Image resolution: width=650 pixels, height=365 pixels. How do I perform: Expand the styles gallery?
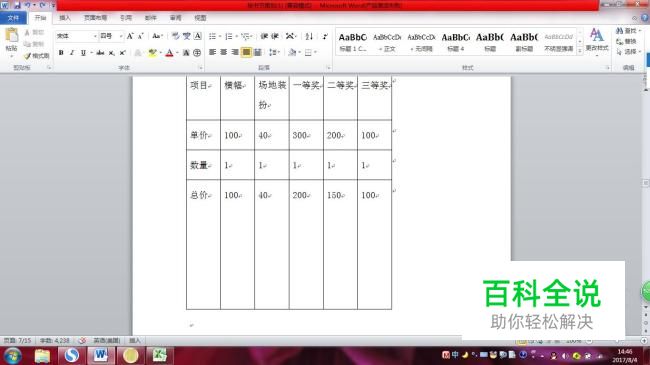coord(580,50)
